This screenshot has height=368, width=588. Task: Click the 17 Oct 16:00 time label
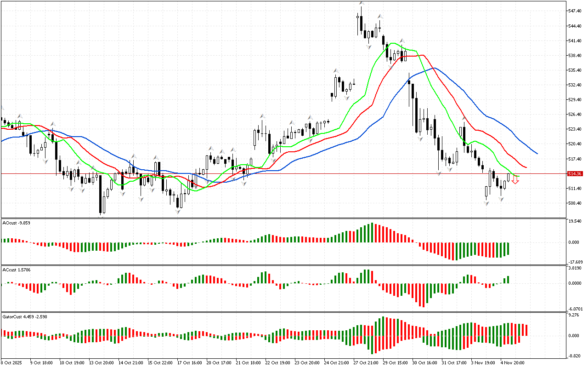click(x=188, y=363)
